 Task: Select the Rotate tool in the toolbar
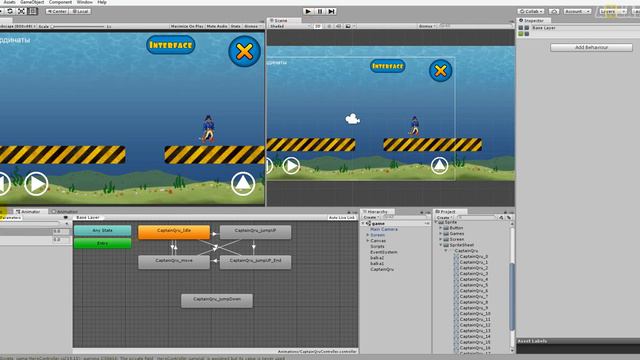click(x=10, y=11)
